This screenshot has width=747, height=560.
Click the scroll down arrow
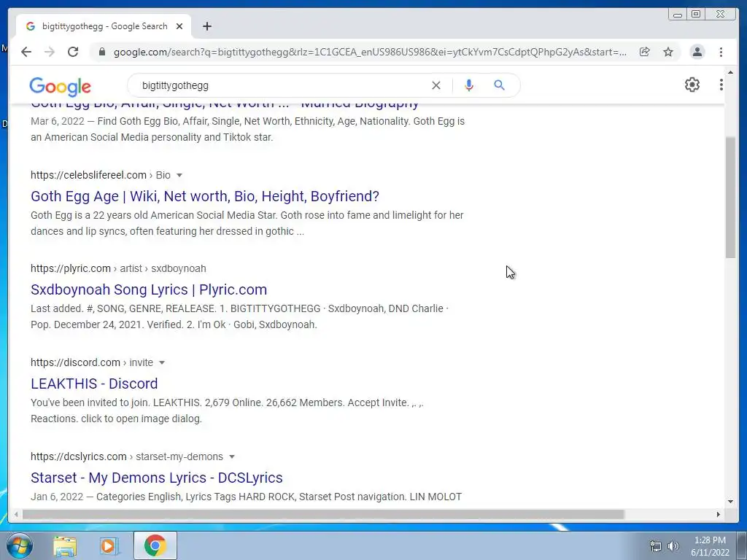[730, 502]
